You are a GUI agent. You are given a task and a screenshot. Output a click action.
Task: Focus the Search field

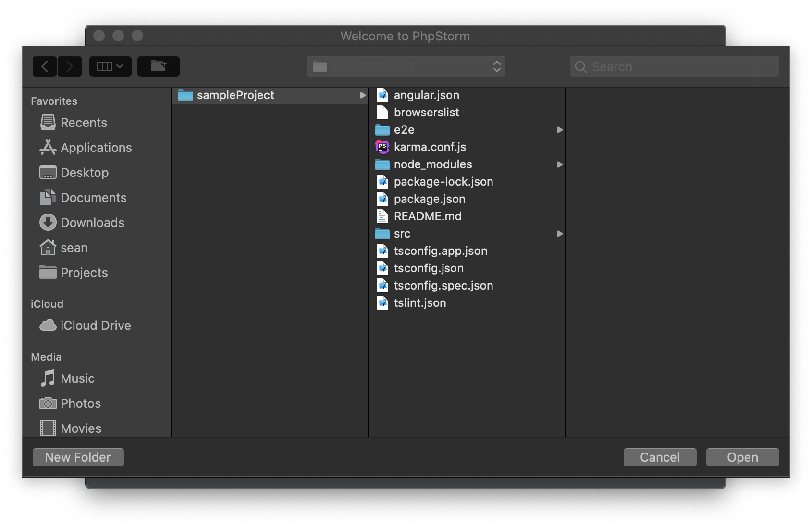(x=675, y=66)
